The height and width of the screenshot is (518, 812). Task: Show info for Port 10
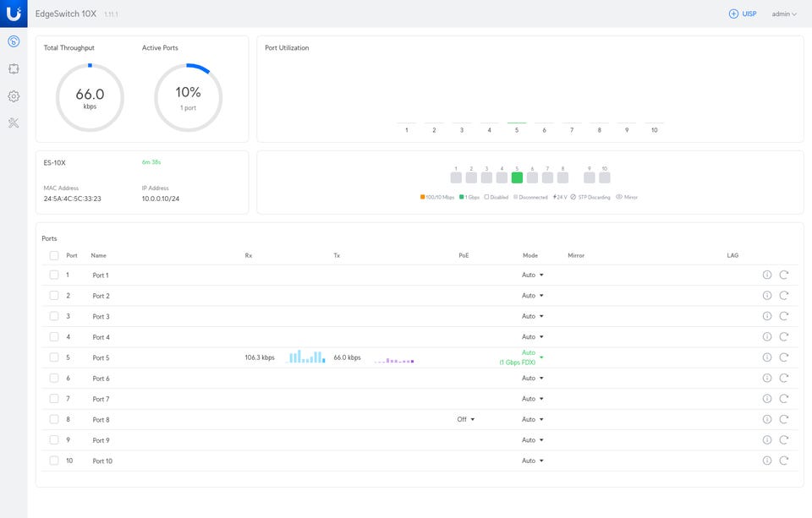click(x=767, y=461)
